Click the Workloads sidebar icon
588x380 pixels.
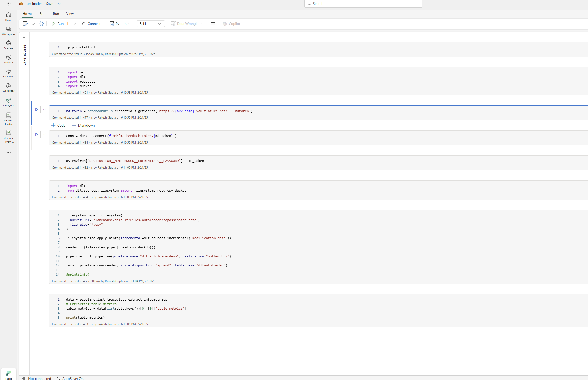coord(8,87)
